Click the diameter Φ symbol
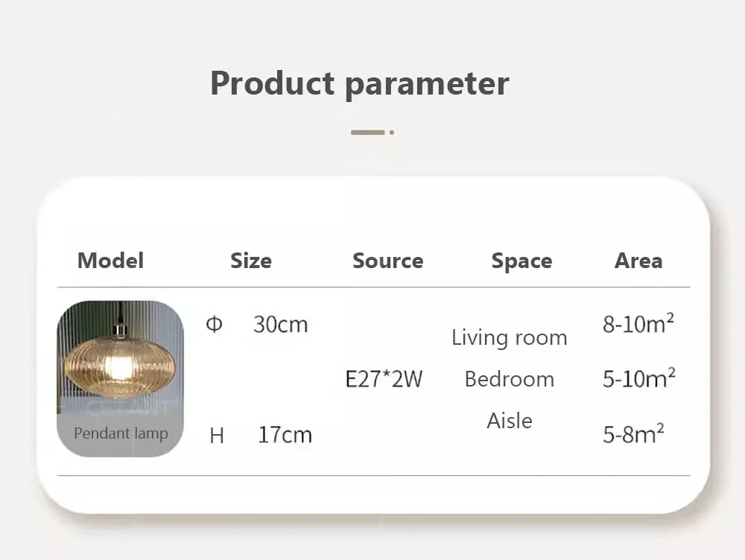Image resolution: width=745 pixels, height=560 pixels. [x=214, y=325]
